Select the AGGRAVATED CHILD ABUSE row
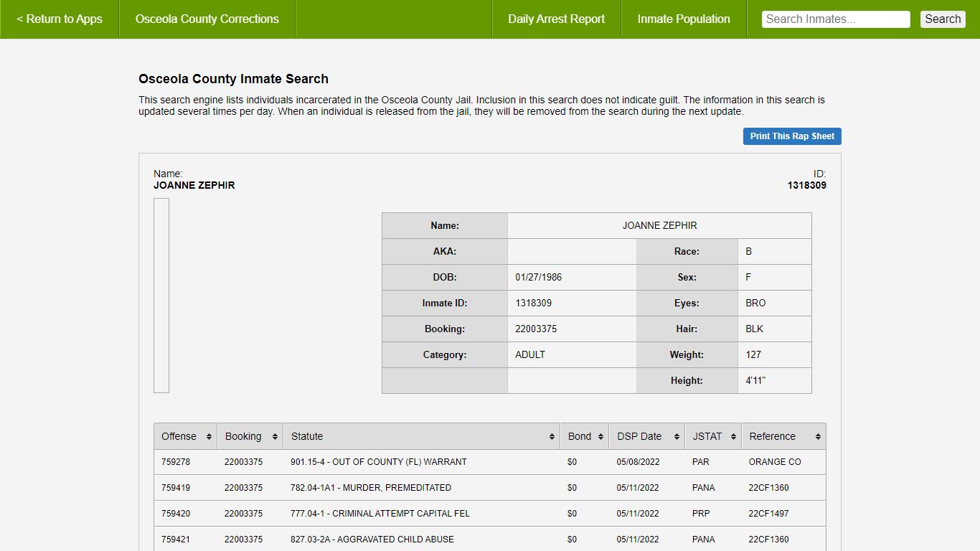Image resolution: width=980 pixels, height=551 pixels. click(372, 540)
